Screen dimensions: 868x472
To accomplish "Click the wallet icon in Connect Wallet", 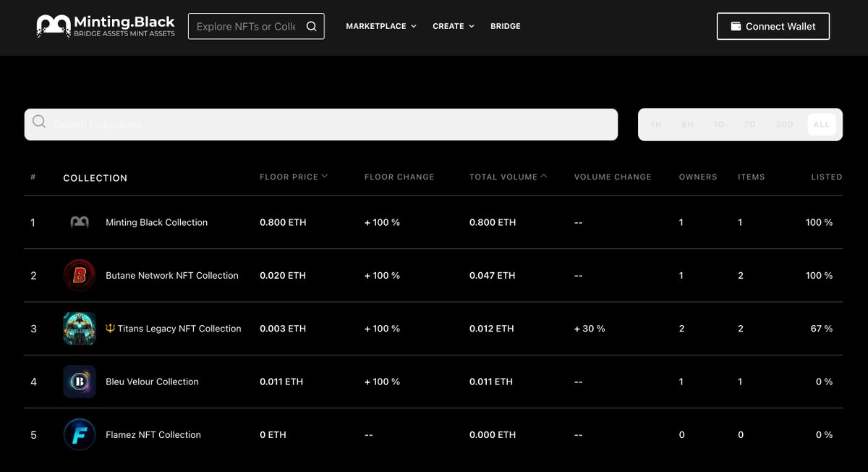I will coord(736,26).
